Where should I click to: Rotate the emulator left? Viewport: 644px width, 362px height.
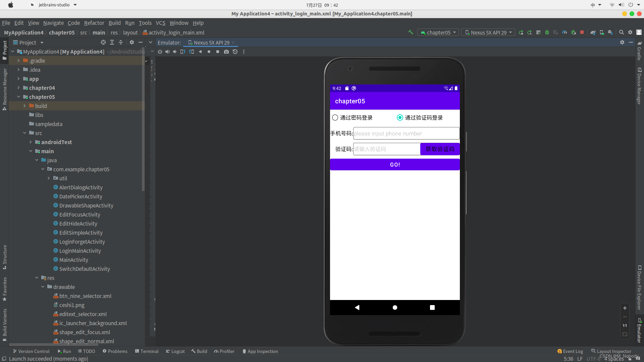click(x=182, y=52)
